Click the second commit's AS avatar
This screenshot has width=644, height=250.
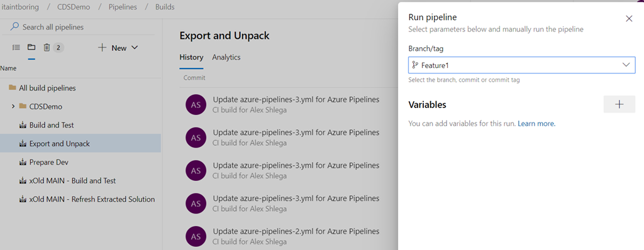(x=196, y=138)
